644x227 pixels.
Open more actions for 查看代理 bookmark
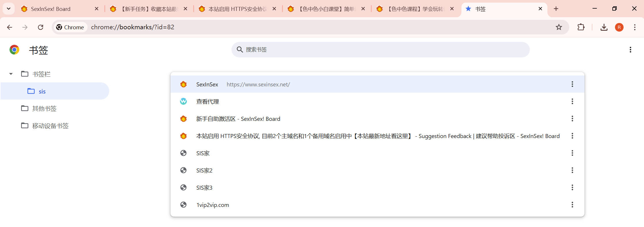pyautogui.click(x=572, y=101)
